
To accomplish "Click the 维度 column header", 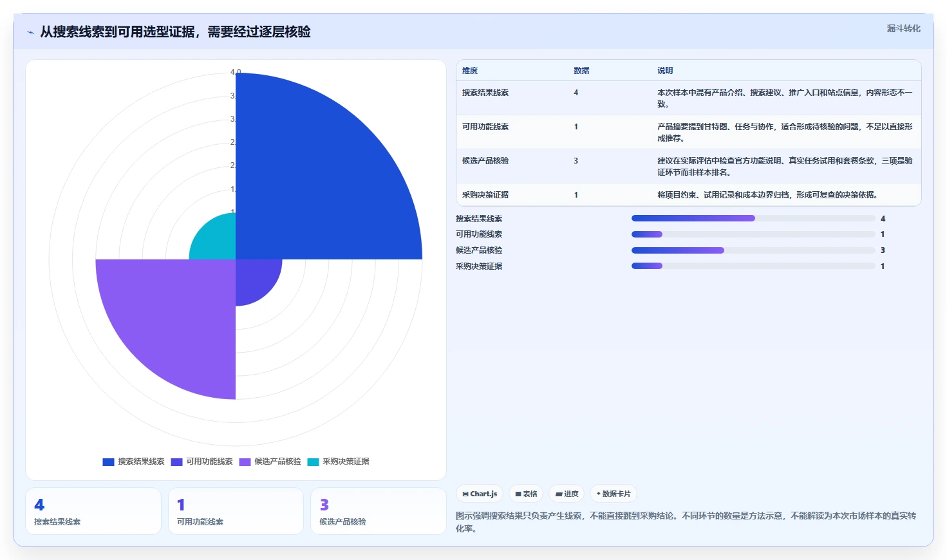I will pyautogui.click(x=470, y=71).
